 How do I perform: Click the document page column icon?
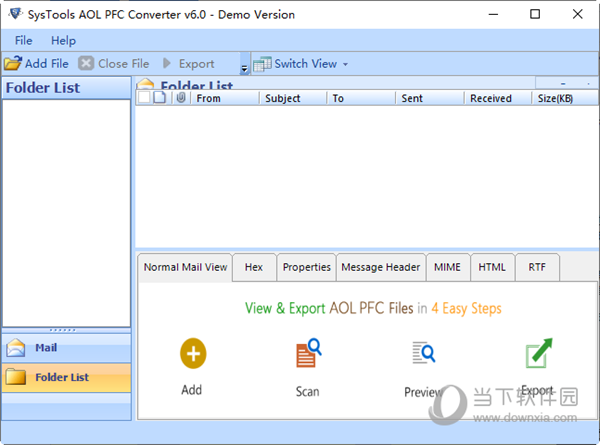pyautogui.click(x=159, y=98)
